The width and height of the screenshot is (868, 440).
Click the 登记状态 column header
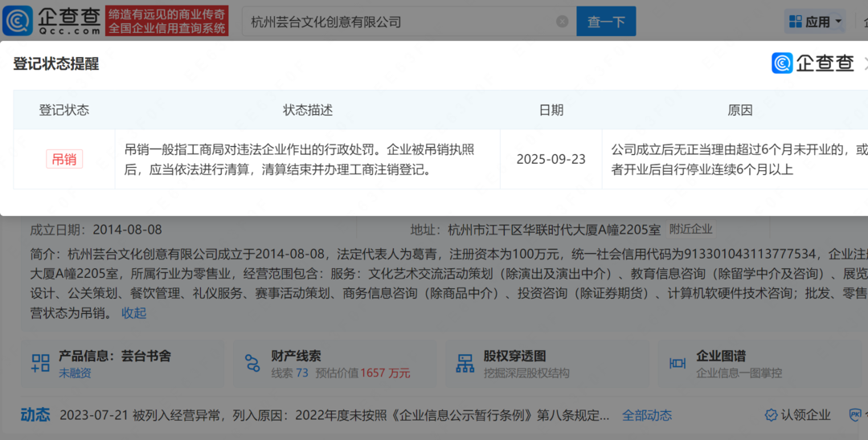(63, 110)
